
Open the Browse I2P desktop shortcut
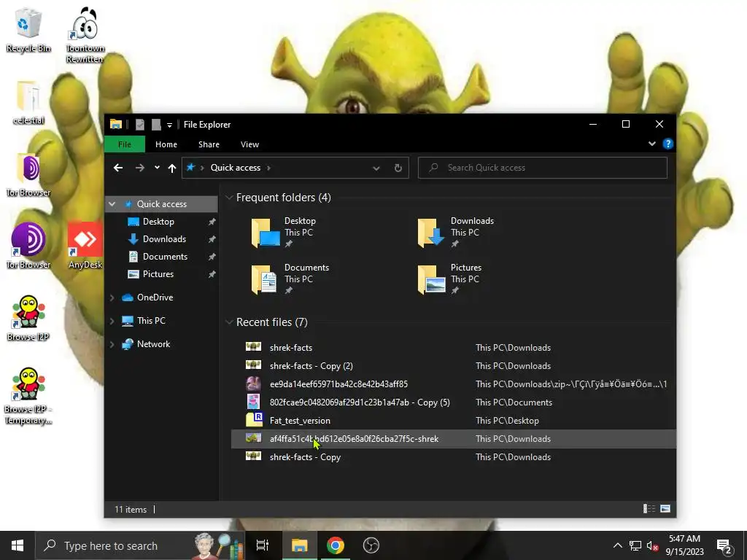[28, 318]
